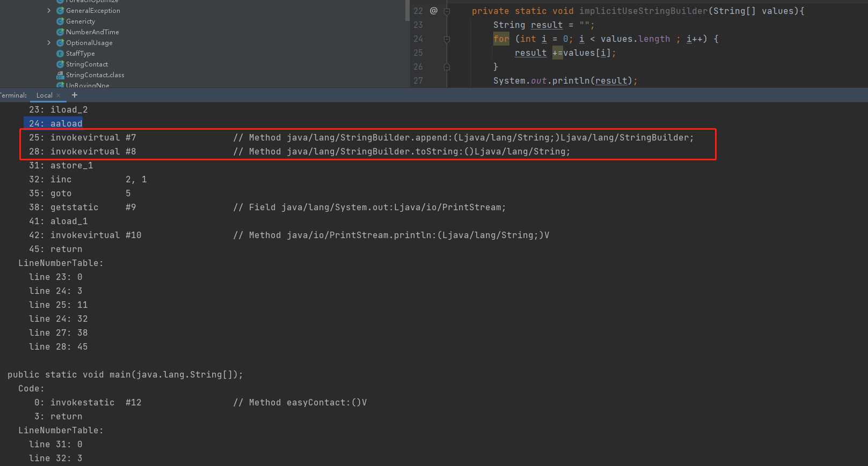Click 'line 23: 0' table entry

coord(56,277)
